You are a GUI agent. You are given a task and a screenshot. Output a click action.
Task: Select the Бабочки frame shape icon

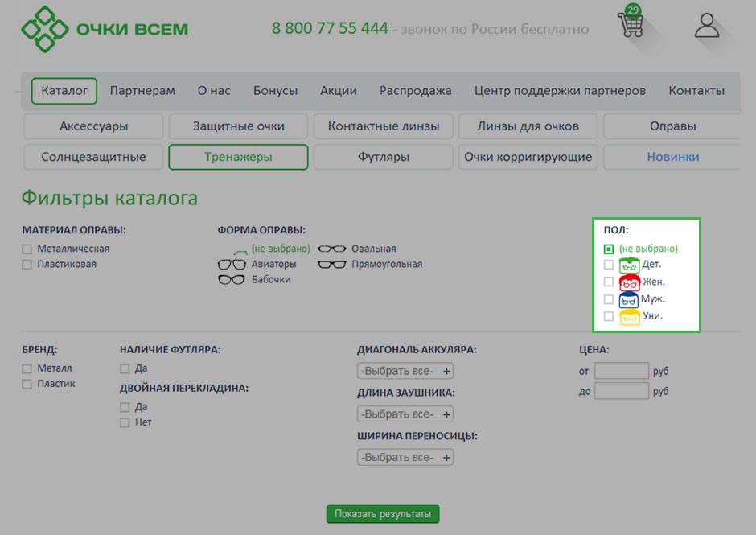(232, 279)
